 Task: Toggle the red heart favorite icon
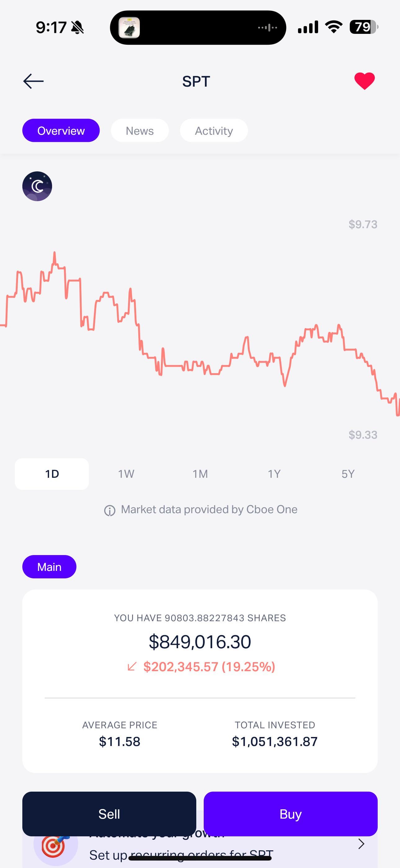[x=364, y=81]
